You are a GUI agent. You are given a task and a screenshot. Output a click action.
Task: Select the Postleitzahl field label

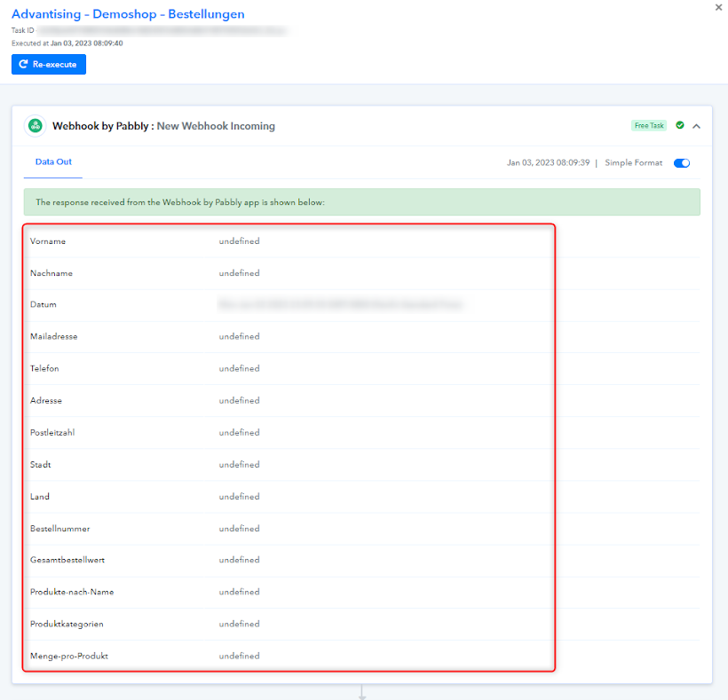[x=52, y=432]
